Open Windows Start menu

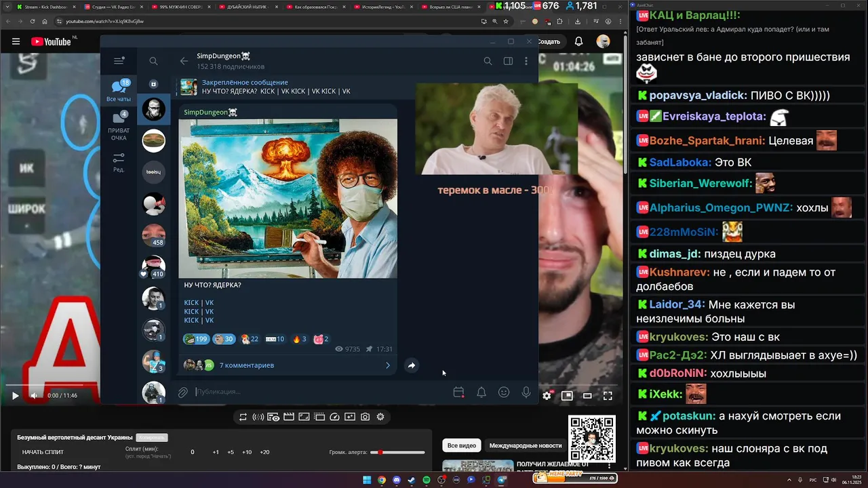point(367,480)
